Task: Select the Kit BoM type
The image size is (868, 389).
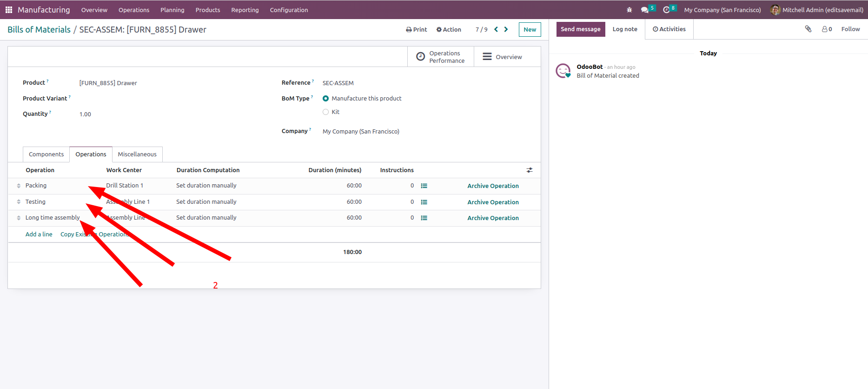Action: point(326,112)
